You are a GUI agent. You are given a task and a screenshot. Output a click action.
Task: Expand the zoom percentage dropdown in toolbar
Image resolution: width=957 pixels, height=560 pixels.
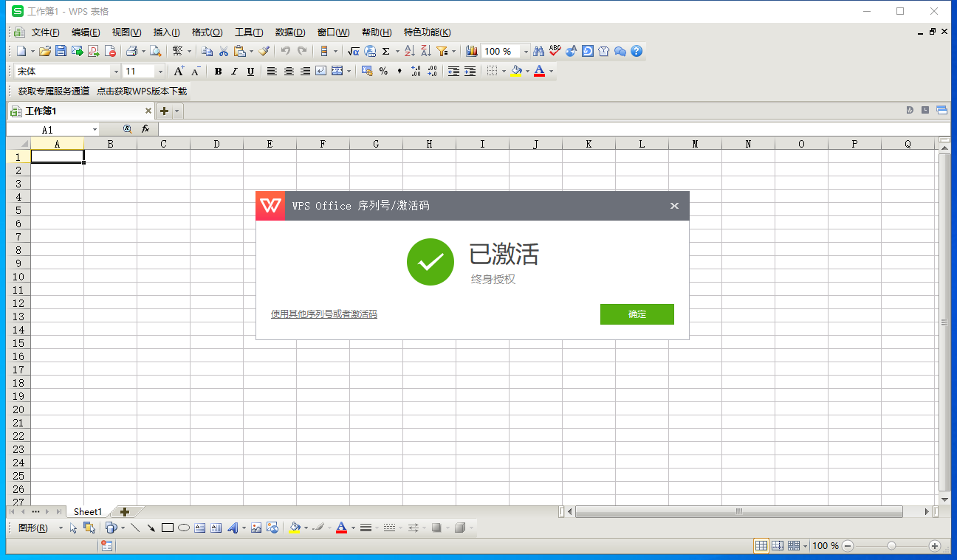coord(526,52)
